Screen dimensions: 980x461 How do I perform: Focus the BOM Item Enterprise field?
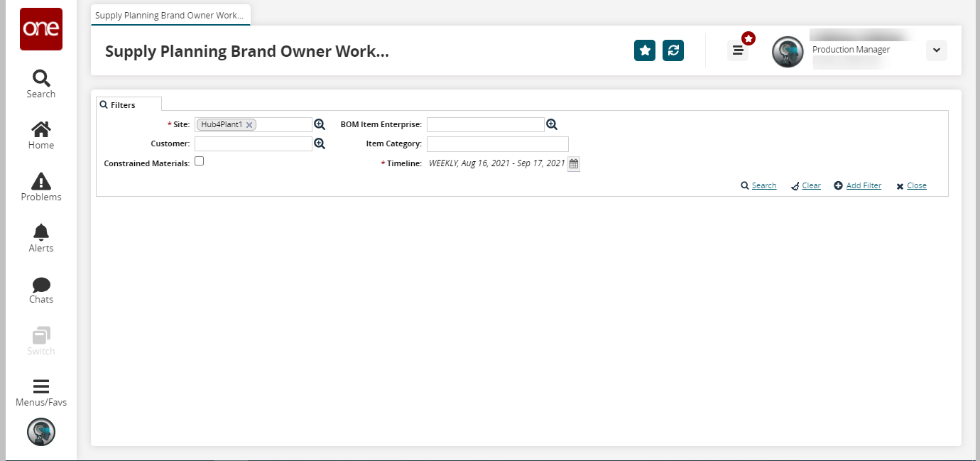coord(486,125)
